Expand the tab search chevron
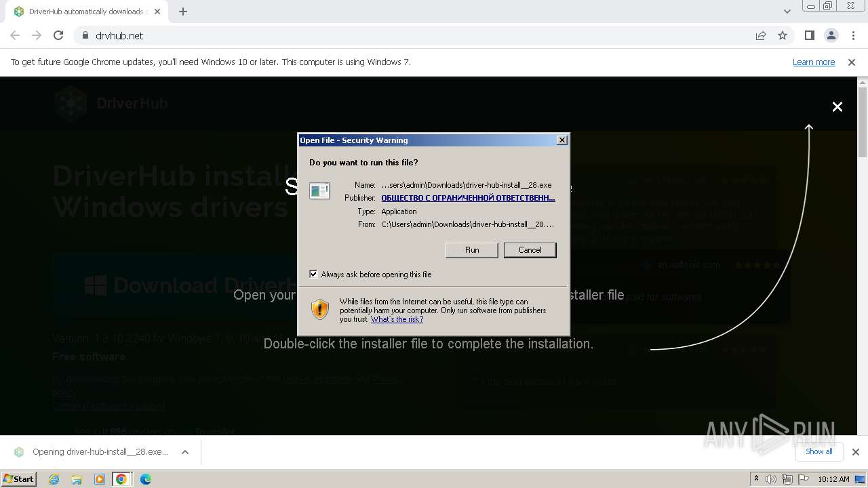Viewport: 868px width, 488px height. (x=787, y=12)
